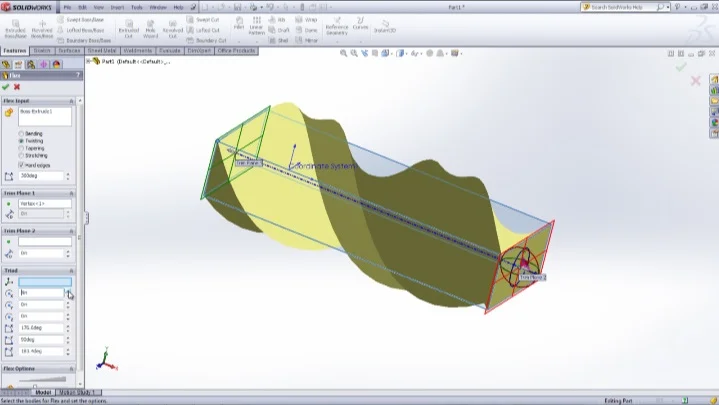Open the Insert menu
Image resolution: width=719 pixels, height=405 pixels.
[116, 7]
